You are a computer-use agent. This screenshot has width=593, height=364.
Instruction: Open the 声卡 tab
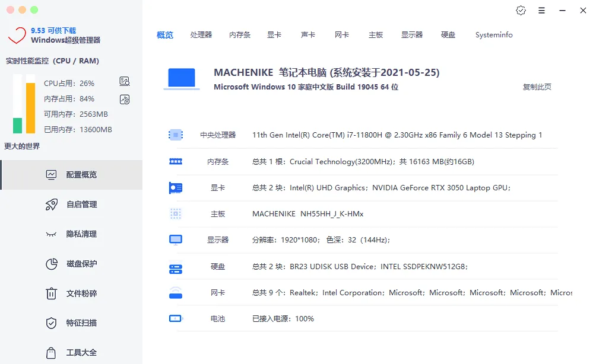308,35
